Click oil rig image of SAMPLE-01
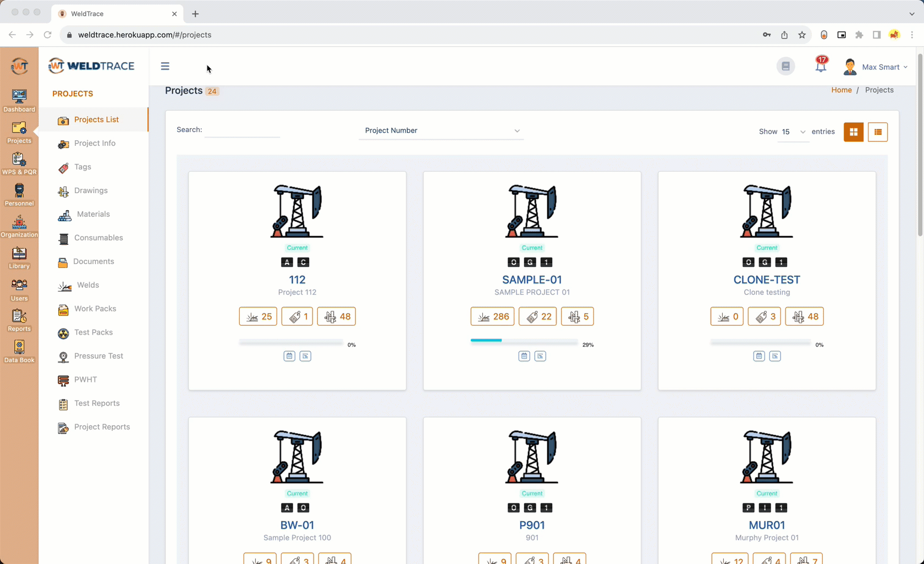924x564 pixels. (532, 211)
